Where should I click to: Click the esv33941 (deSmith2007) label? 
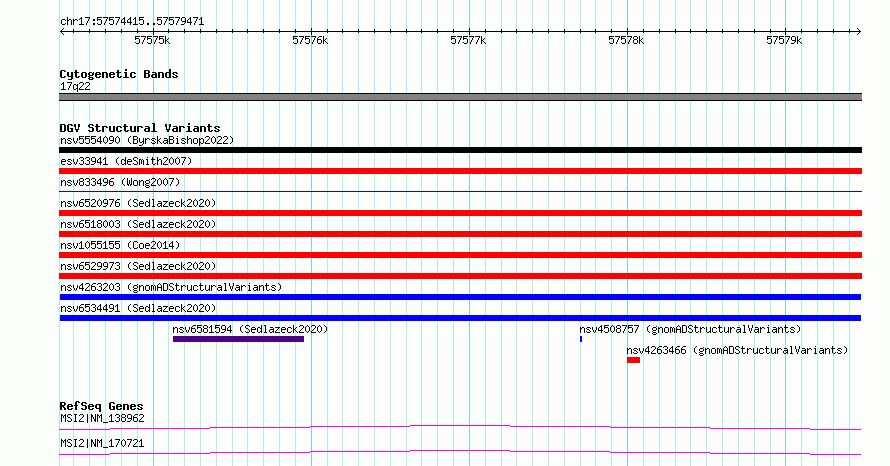(126, 161)
